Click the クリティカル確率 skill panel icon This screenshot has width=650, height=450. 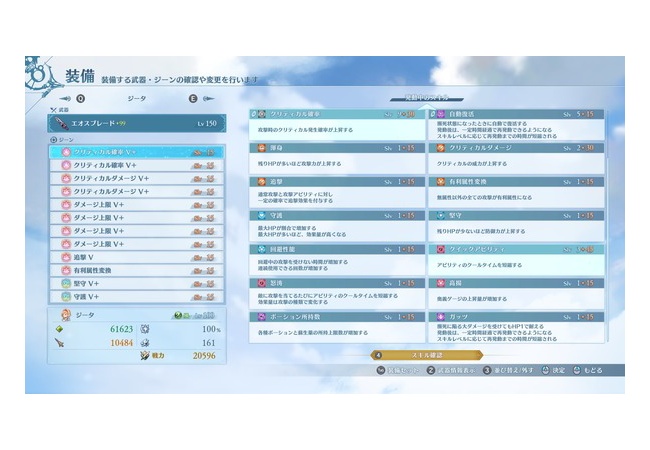pos(262,114)
